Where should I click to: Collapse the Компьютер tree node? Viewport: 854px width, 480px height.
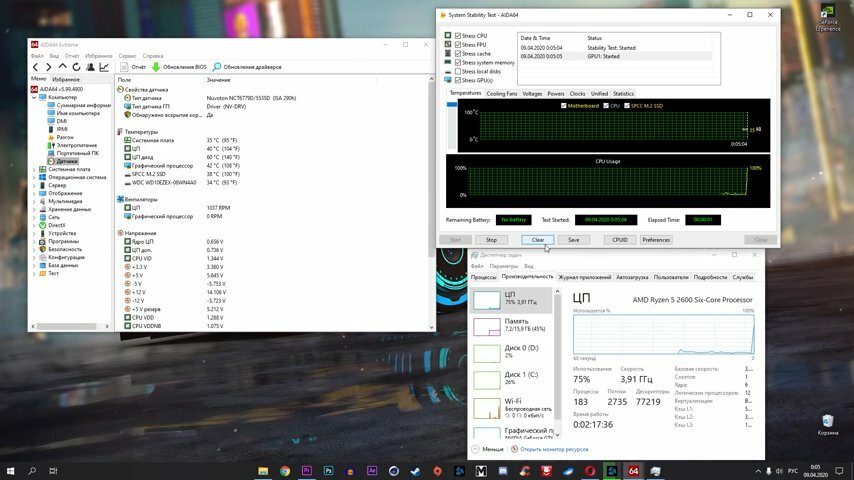coord(34,97)
